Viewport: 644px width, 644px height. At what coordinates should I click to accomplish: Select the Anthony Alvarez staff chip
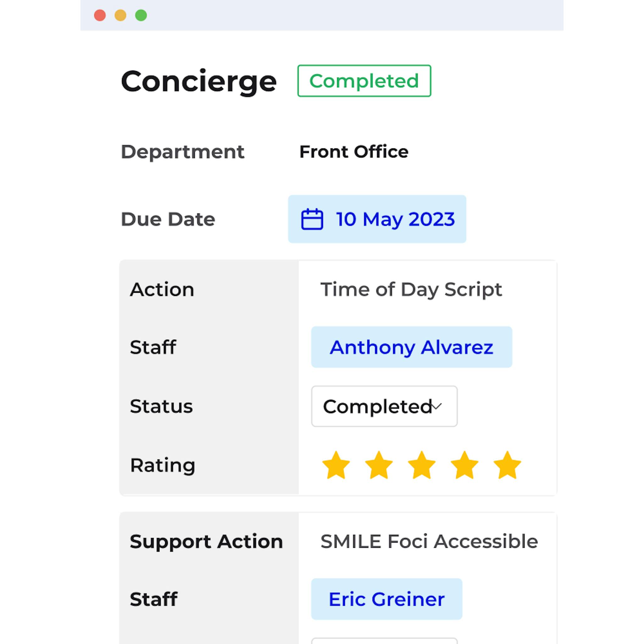(x=411, y=347)
